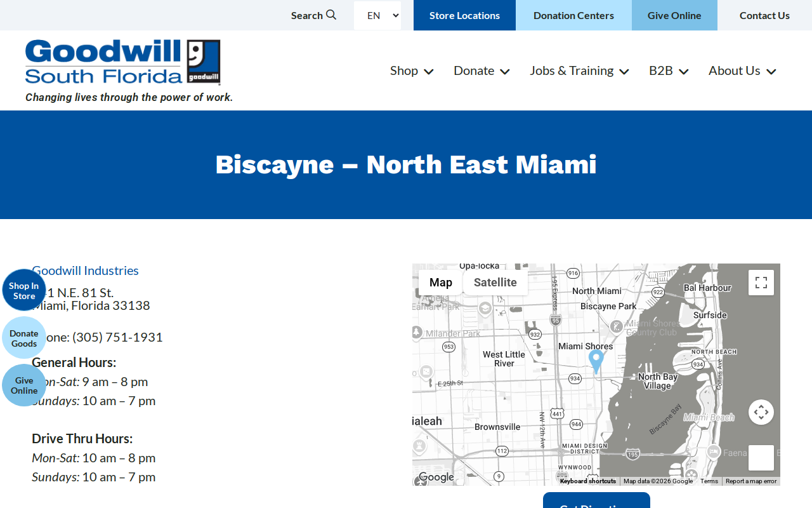Click the tagline Changing lives through the power of work
This screenshot has width=812, height=508.
129,97
